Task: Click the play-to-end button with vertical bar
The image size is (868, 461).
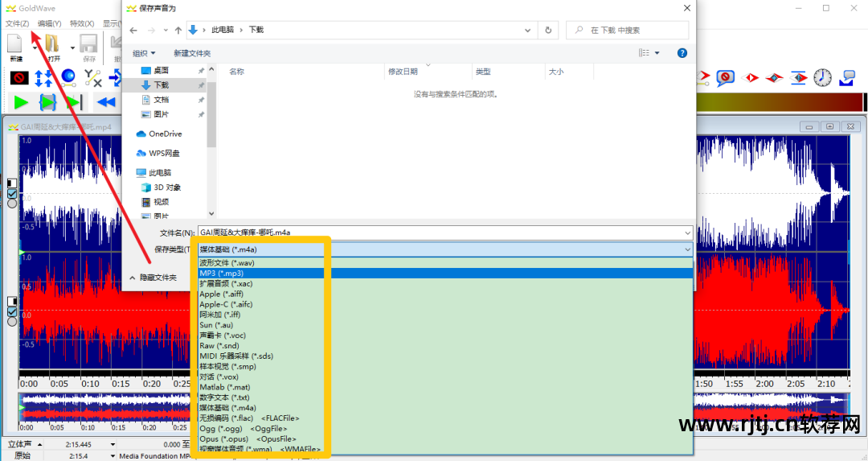Action: pos(74,102)
